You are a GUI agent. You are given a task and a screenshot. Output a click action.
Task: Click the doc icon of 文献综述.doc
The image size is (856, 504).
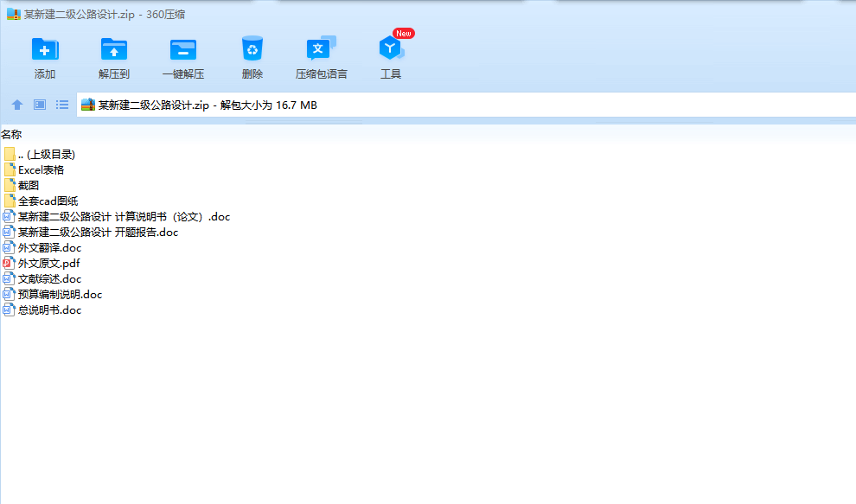pos(9,279)
